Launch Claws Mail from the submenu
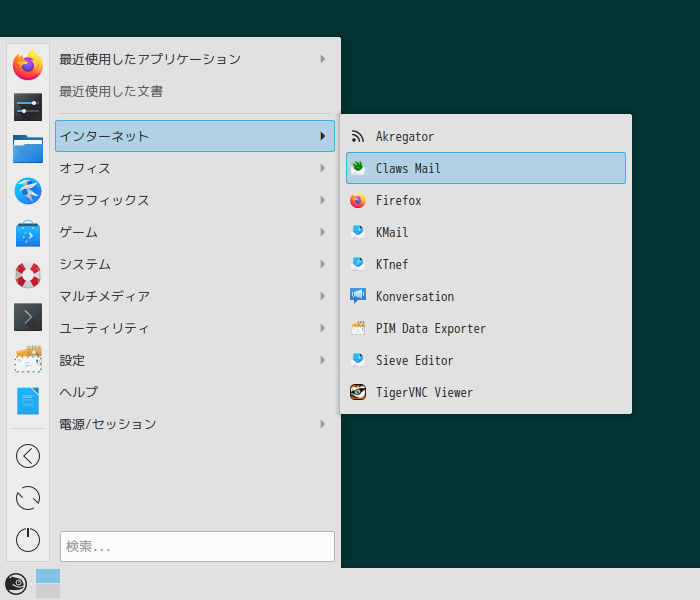The width and height of the screenshot is (700, 600). pos(486,168)
